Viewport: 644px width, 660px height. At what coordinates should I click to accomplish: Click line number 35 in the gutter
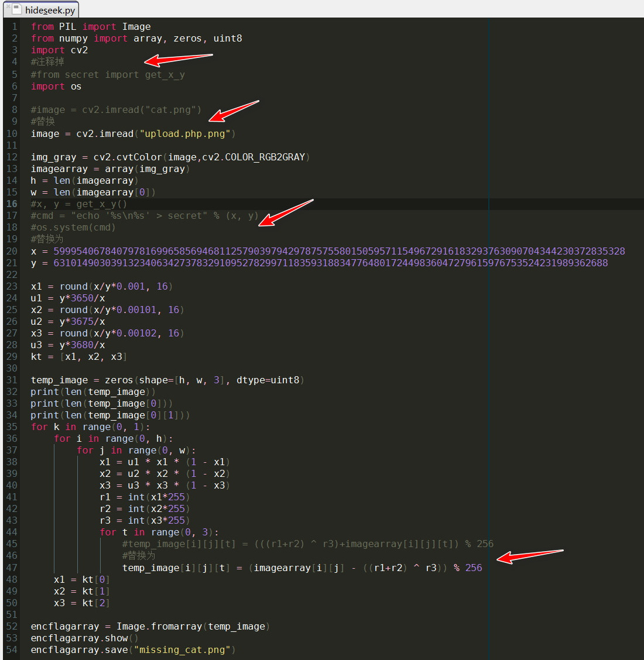(x=12, y=427)
